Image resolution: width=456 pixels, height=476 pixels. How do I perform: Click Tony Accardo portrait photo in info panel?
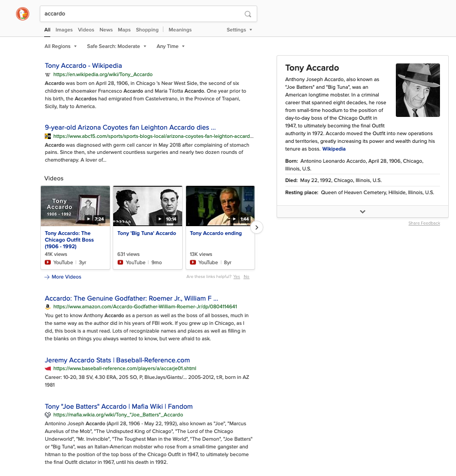tap(418, 90)
